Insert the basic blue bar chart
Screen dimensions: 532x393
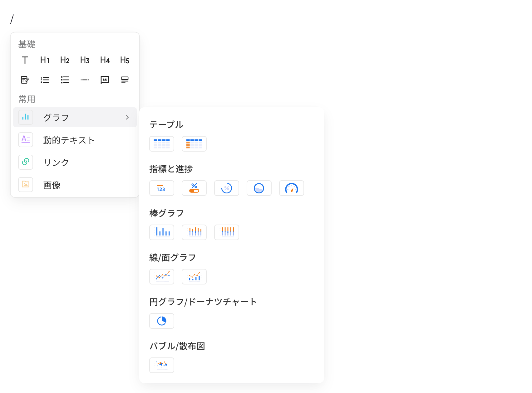pyautogui.click(x=162, y=232)
